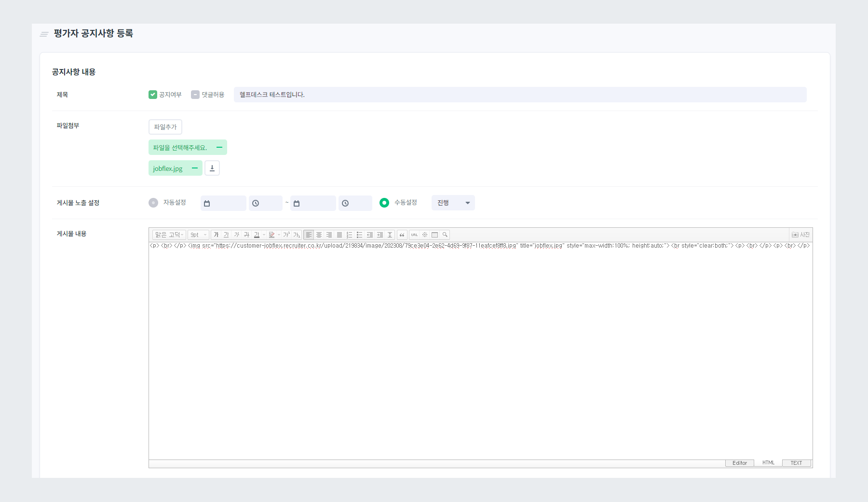
Task: Apply text background highlight color
Action: click(271, 235)
